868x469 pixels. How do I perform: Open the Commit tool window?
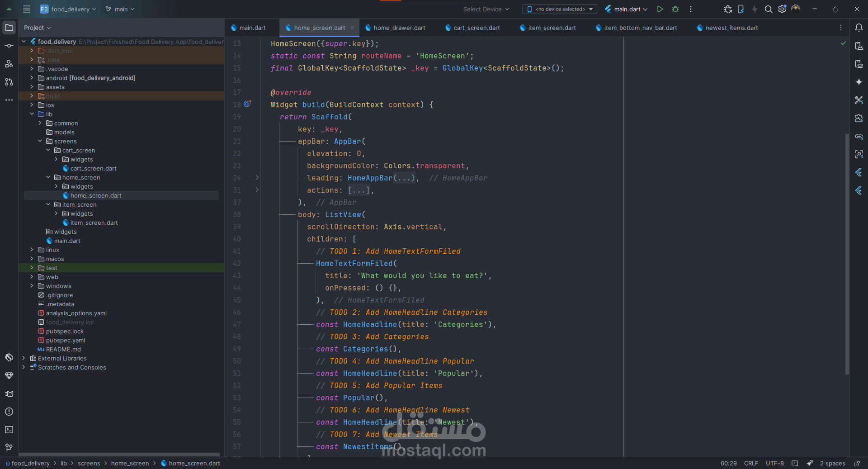[9, 46]
